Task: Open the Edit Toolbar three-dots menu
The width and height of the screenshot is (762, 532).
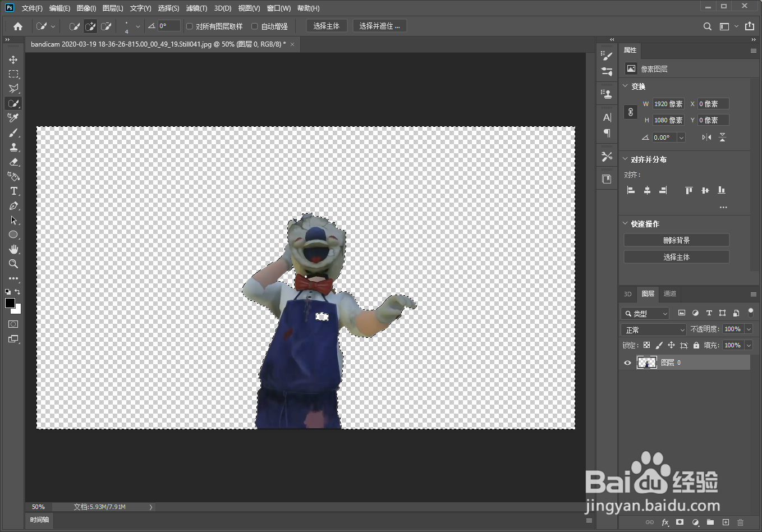Action: pyautogui.click(x=13, y=278)
